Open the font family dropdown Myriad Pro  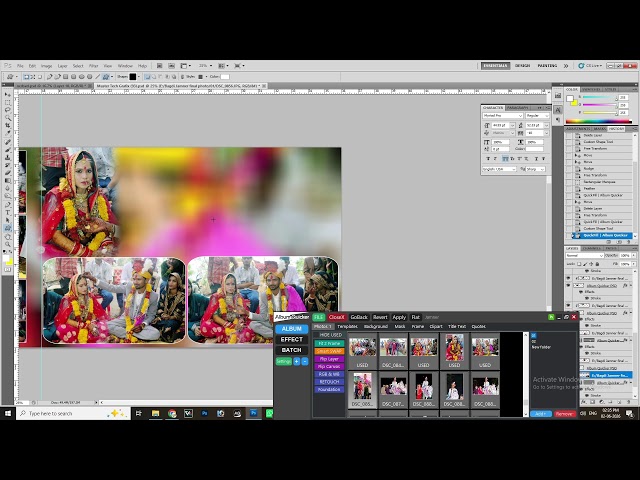point(503,116)
